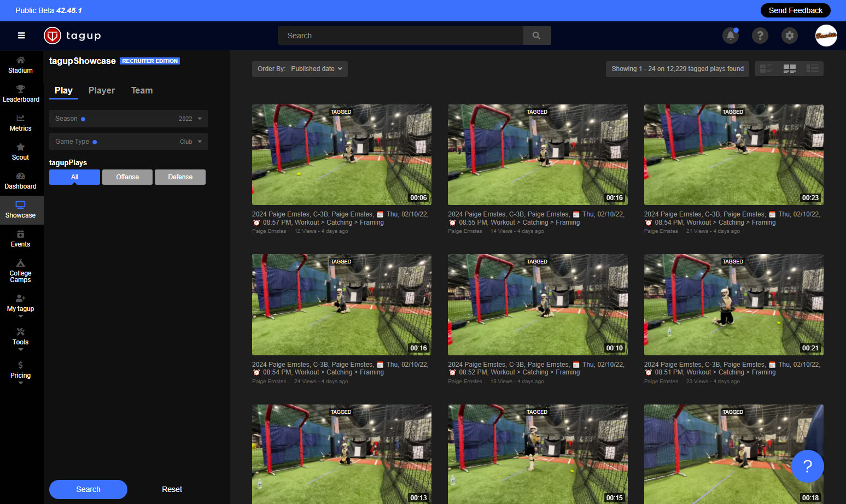Select the All tagupPlays filter
Viewport: 846px width, 504px height.
point(74,177)
